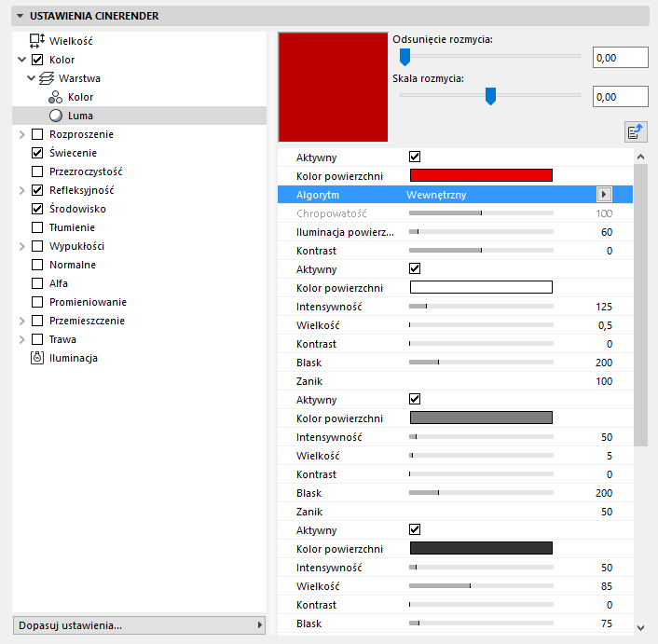This screenshot has height=644, width=658.
Task: Select the Warstwa layers icon
Action: pyautogui.click(x=47, y=78)
